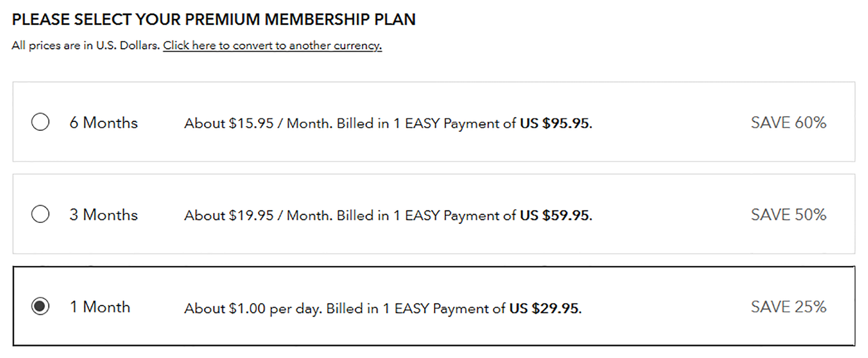868x358 pixels.
Task: Click the bold US $95.95 price
Action: pos(556,124)
